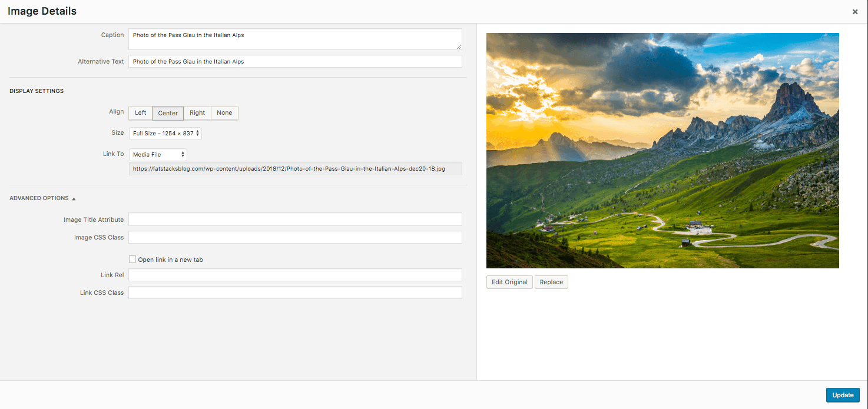Screen dimensions: 868x409
Task: Click the blue Update button
Action: (x=843, y=395)
